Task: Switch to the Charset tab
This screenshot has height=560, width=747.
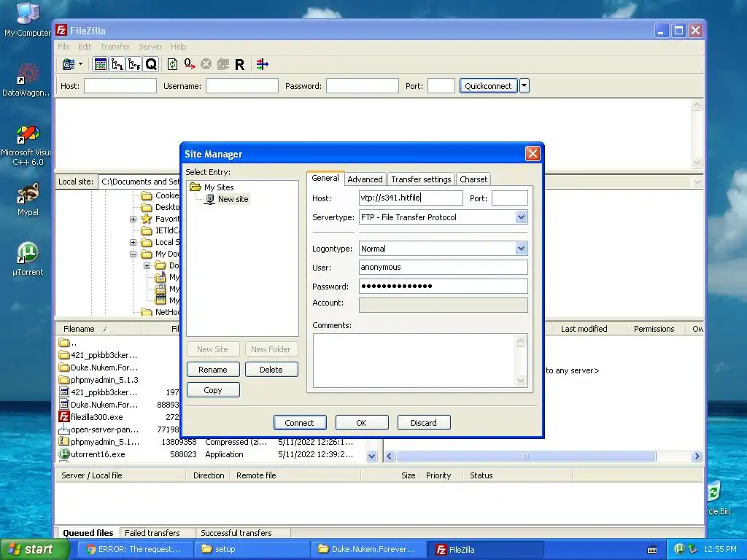Action: pos(473,179)
